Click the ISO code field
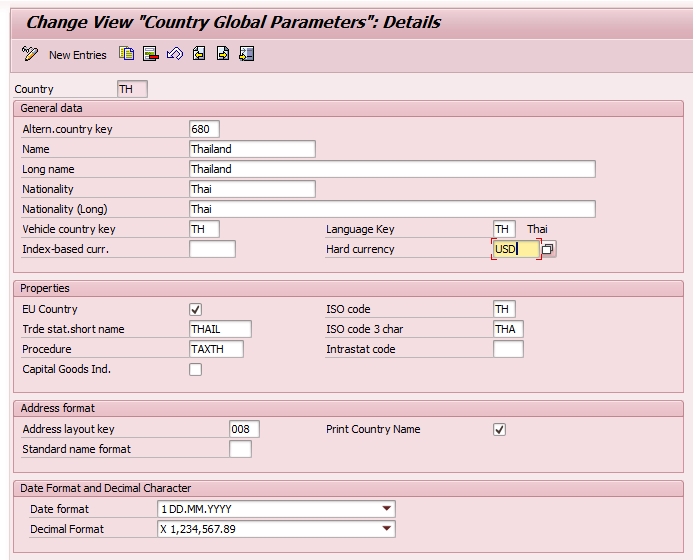 pos(504,309)
